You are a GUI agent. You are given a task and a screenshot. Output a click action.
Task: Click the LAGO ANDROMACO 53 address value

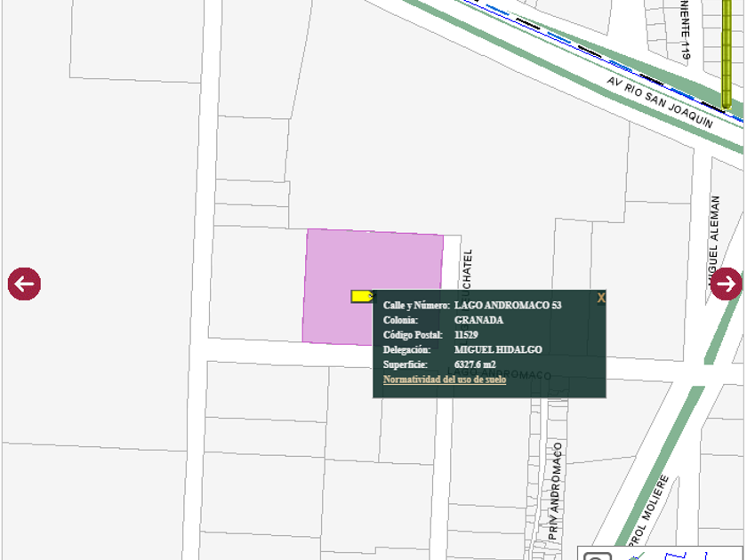click(x=508, y=306)
